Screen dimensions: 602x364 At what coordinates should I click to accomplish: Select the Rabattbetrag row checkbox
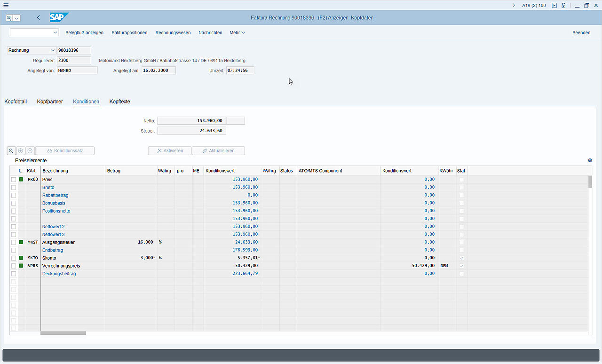(x=14, y=195)
